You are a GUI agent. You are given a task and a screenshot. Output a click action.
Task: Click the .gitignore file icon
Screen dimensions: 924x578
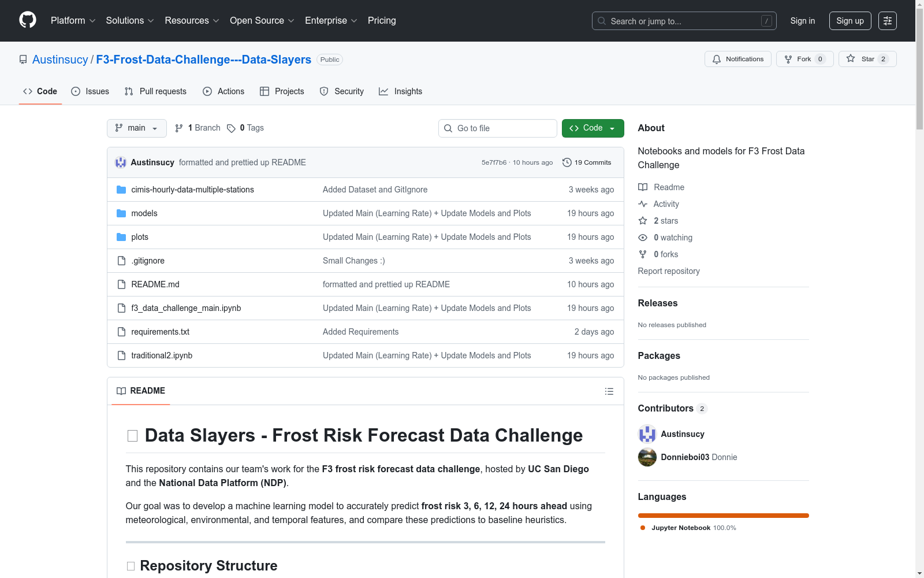point(121,261)
